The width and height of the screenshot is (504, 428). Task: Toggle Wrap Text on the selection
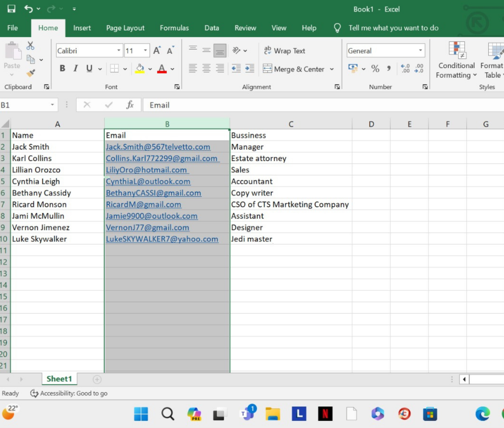click(x=285, y=51)
